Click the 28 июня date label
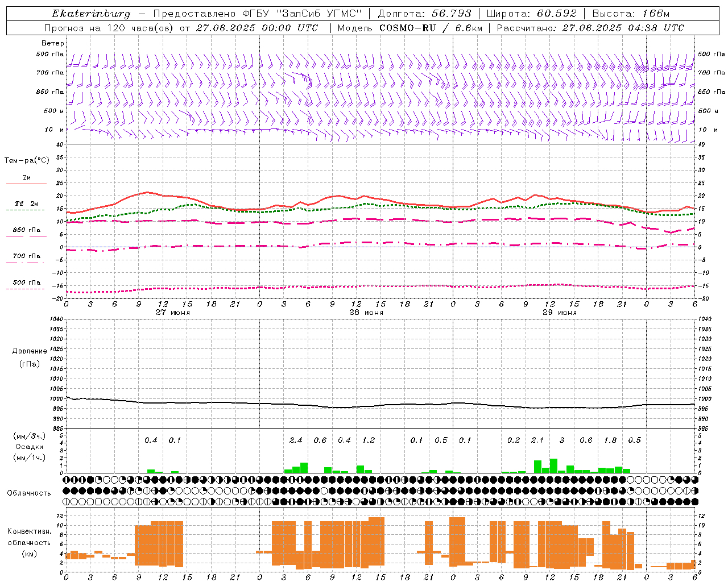 point(366,313)
